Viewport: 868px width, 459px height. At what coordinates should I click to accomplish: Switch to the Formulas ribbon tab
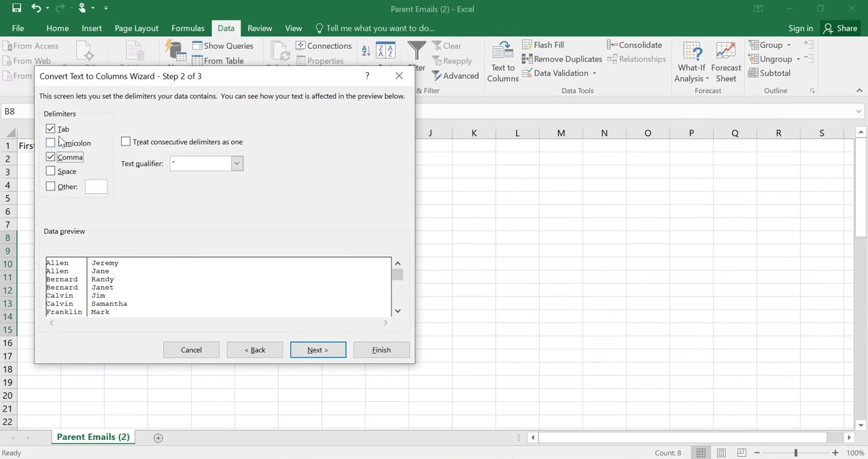tap(188, 28)
